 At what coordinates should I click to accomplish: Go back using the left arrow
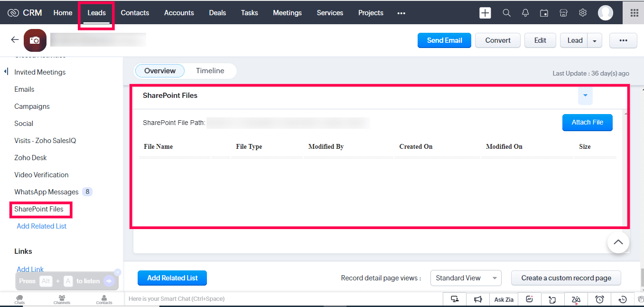click(x=15, y=40)
